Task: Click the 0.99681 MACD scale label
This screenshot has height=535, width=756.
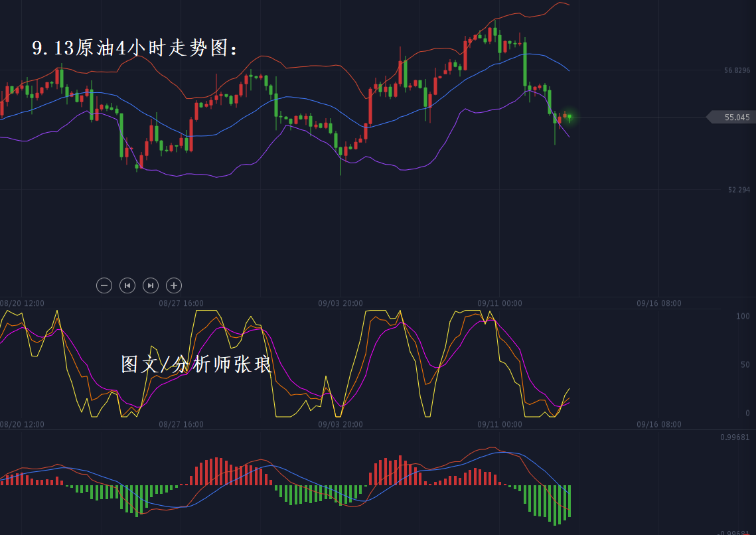Action: pyautogui.click(x=735, y=437)
